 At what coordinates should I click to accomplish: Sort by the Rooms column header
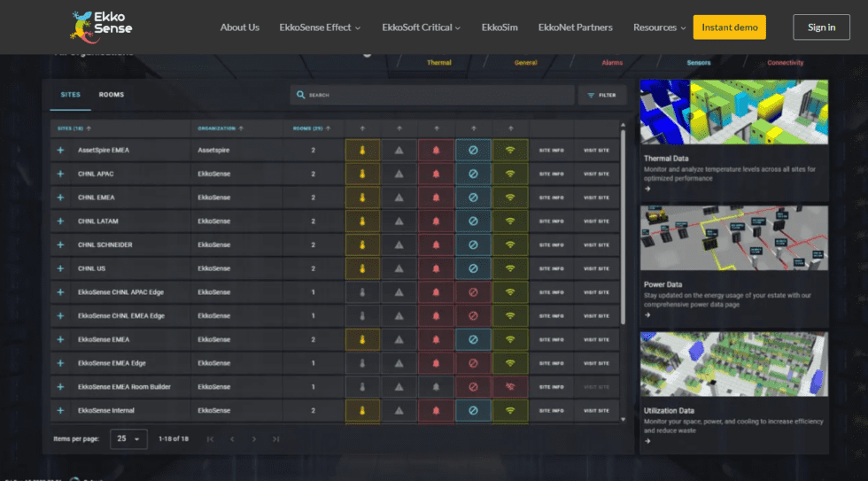pyautogui.click(x=312, y=128)
